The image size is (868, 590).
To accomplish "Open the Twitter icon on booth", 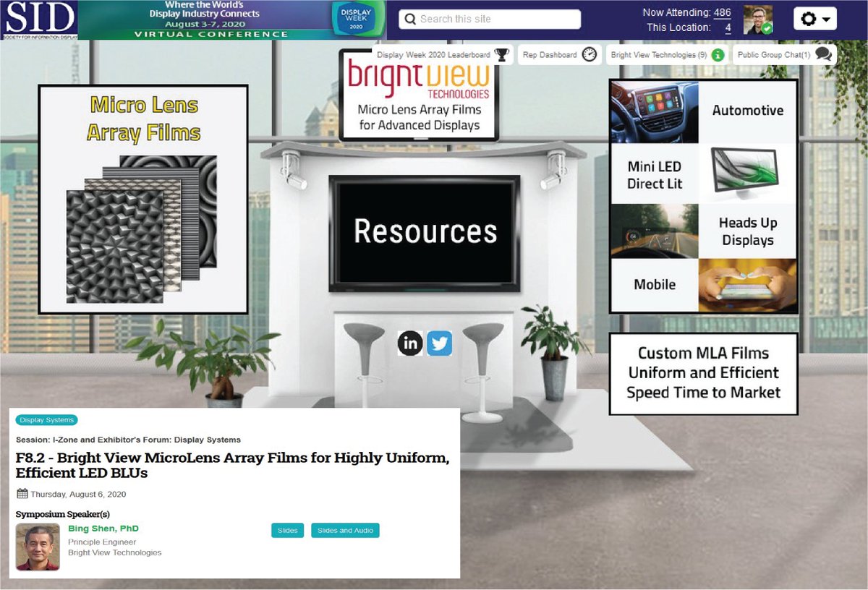I will (x=439, y=343).
